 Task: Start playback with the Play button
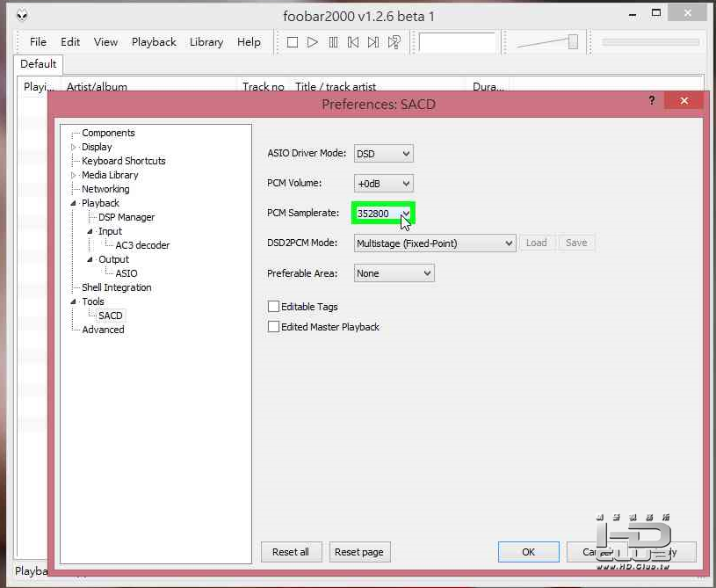313,42
